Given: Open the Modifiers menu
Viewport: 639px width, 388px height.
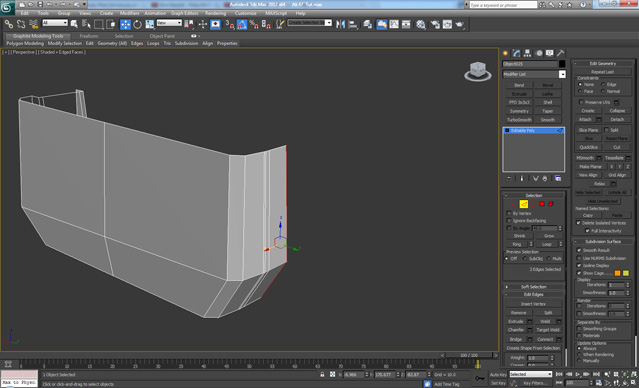Looking at the screenshot, I should [130, 13].
